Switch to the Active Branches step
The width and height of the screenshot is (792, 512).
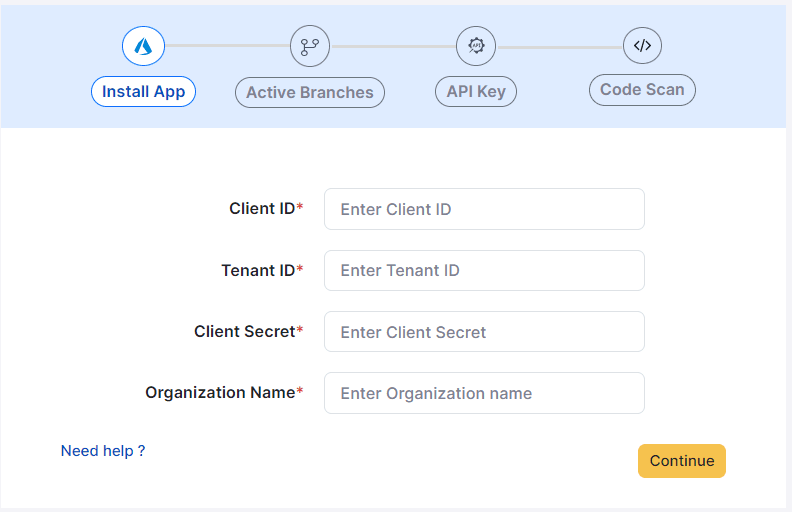coord(309,93)
